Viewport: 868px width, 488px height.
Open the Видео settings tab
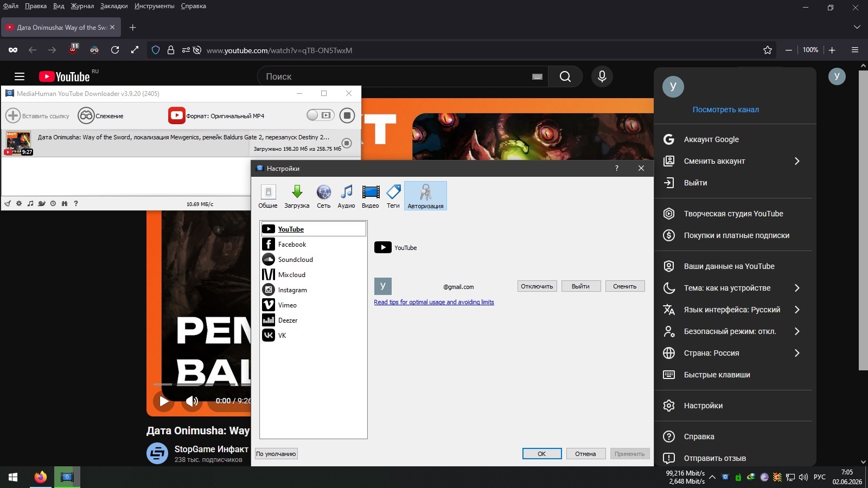pos(371,196)
